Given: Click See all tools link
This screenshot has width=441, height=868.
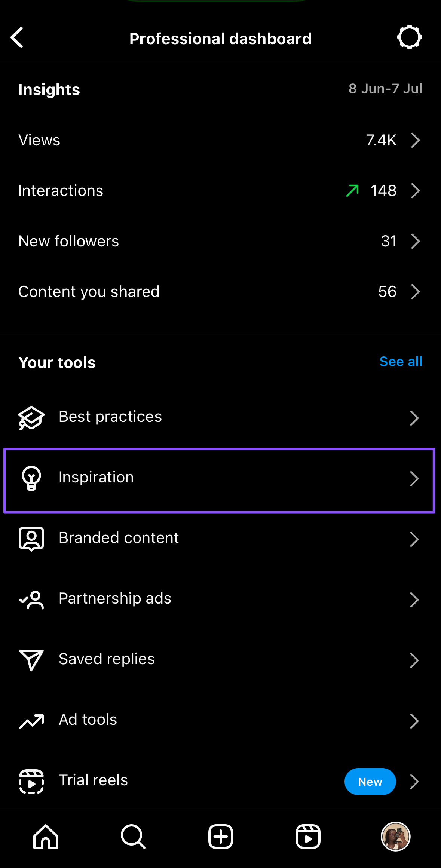Looking at the screenshot, I should 401,362.
